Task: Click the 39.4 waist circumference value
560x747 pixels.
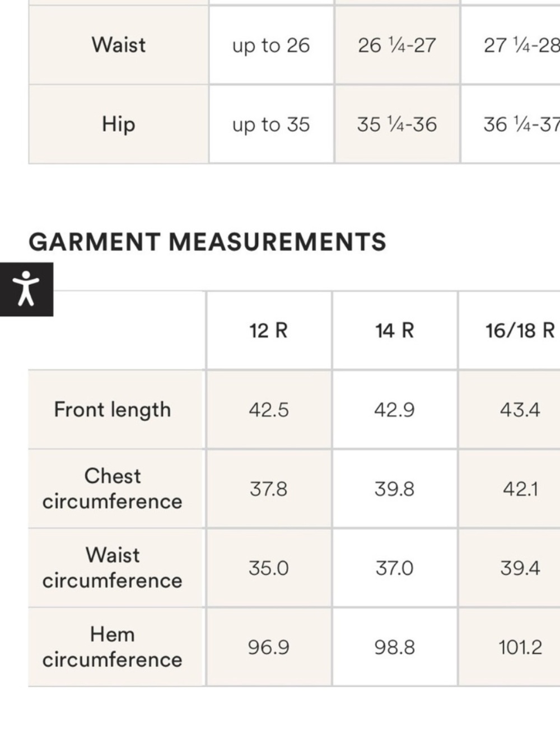Action: coord(520,568)
